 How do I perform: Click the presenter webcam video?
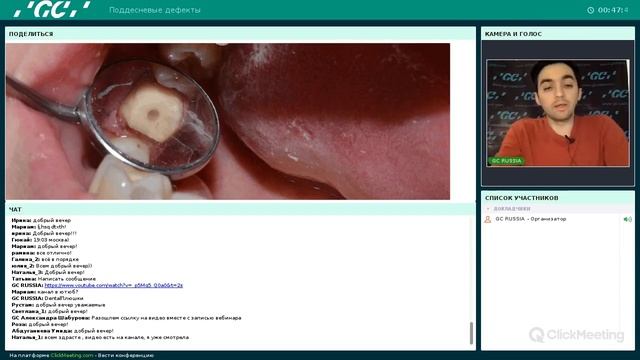[x=558, y=113]
